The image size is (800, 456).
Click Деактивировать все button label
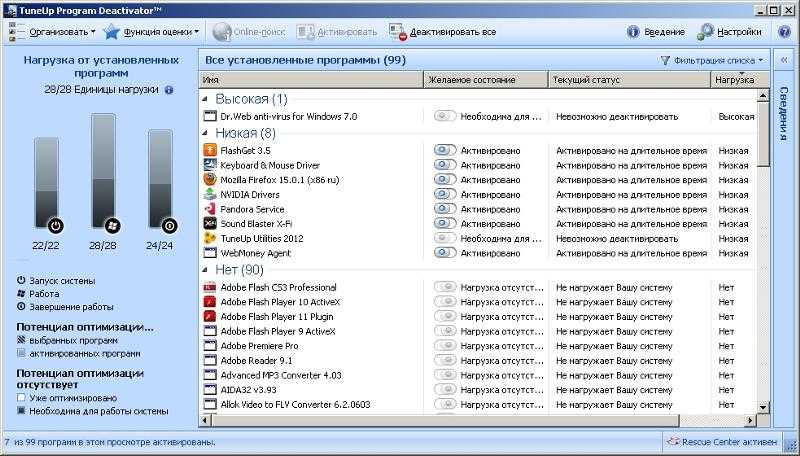(453, 32)
